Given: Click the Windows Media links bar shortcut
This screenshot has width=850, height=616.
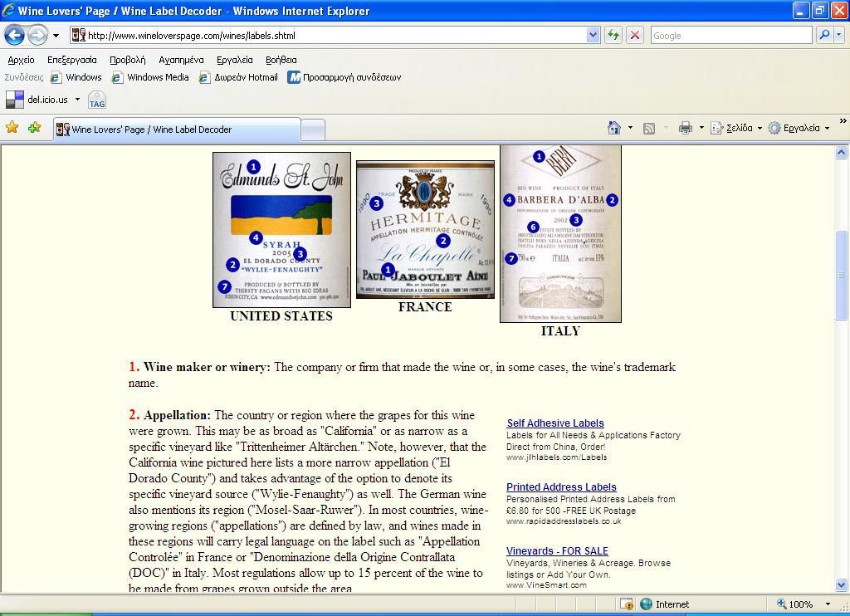Looking at the screenshot, I should point(150,77).
